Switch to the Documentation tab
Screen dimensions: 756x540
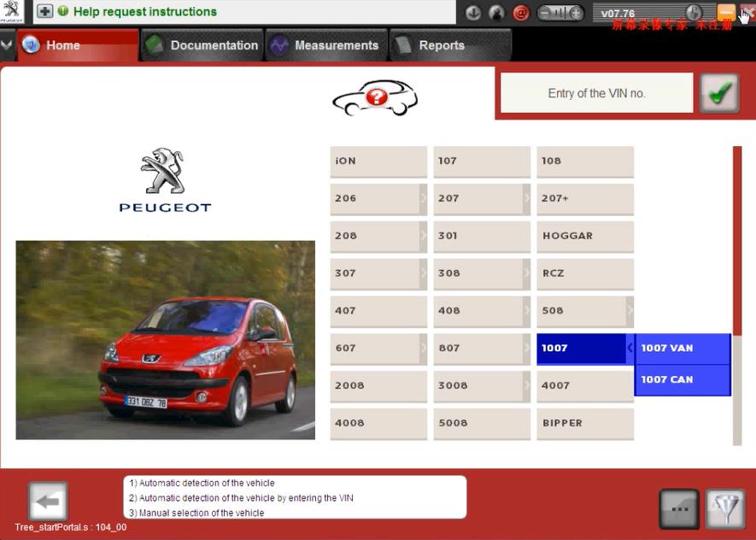(x=202, y=44)
